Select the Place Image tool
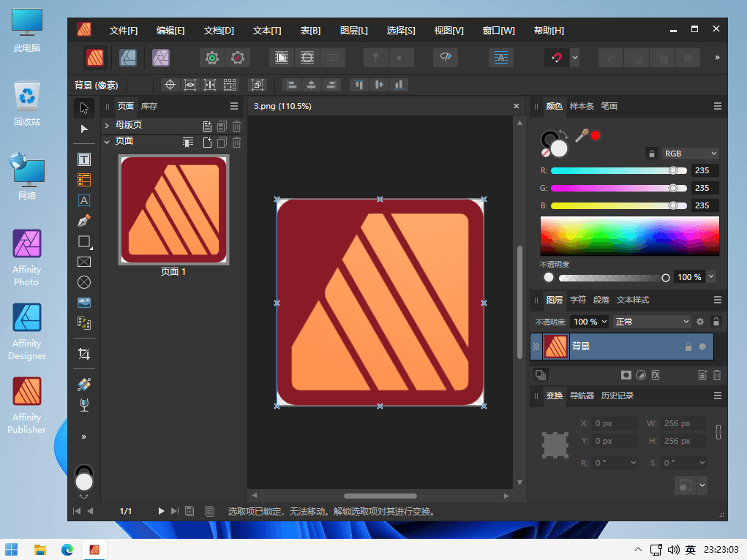 click(x=84, y=303)
